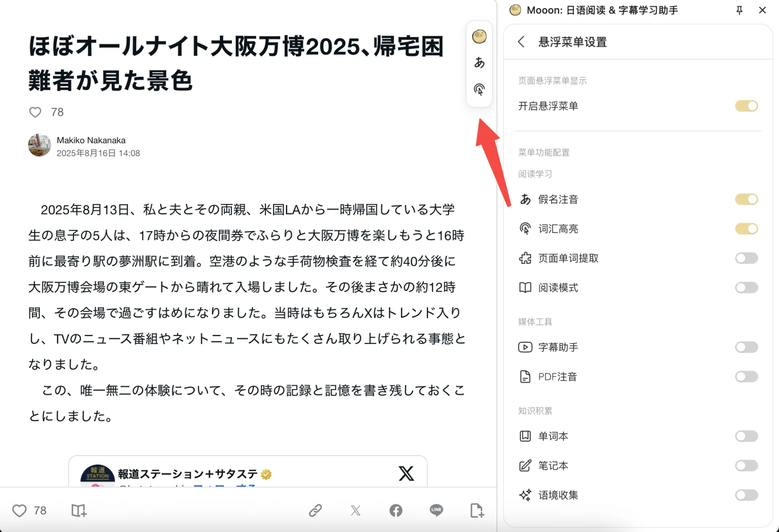Click the 假名注音 label
Viewport: 779px width, 532px height.
click(558, 199)
